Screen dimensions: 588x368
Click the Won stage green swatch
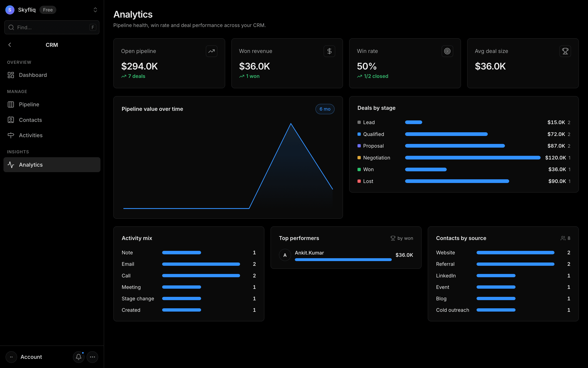tap(359, 169)
